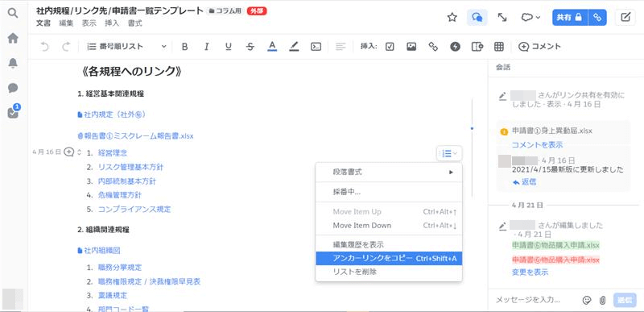The height and width of the screenshot is (312, 644).
Task: Insert an image from toolbar
Action: [411, 47]
